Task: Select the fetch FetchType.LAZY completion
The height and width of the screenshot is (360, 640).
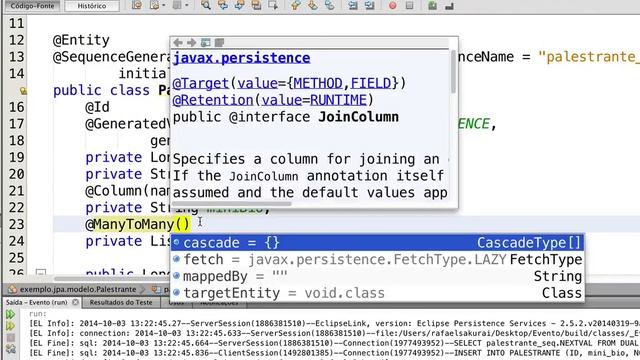Action: (x=378, y=259)
